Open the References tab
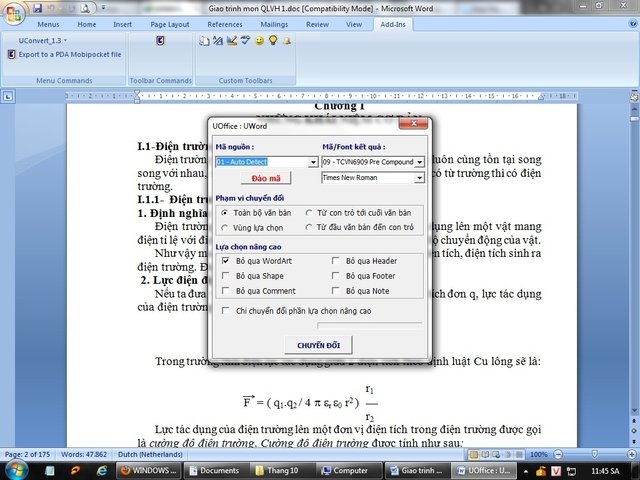The image size is (640, 480). 224,24
